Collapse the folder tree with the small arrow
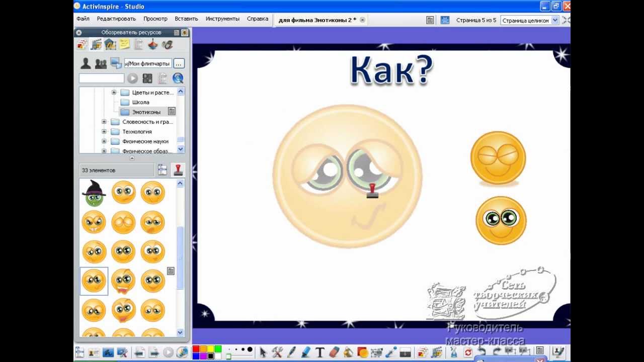 tap(132, 158)
